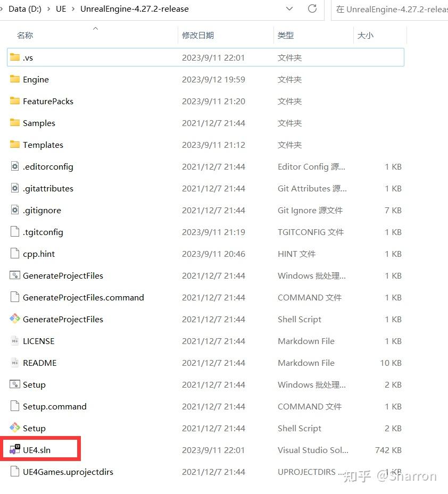Click the Templates folder icon

point(15,144)
